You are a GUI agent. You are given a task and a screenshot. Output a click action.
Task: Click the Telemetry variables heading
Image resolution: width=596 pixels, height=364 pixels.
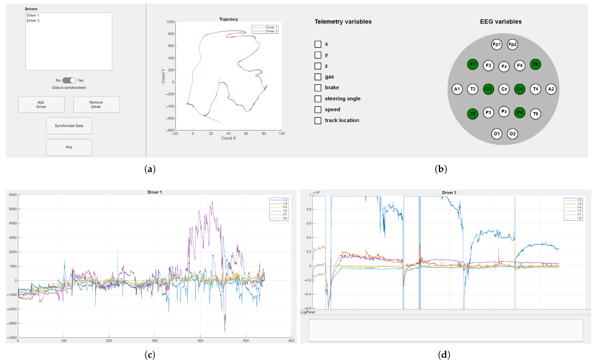pos(343,22)
